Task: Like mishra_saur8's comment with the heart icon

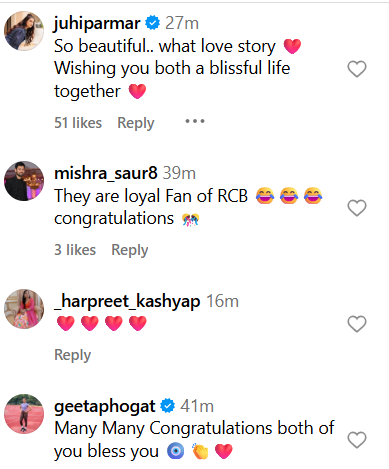Action: 357,208
